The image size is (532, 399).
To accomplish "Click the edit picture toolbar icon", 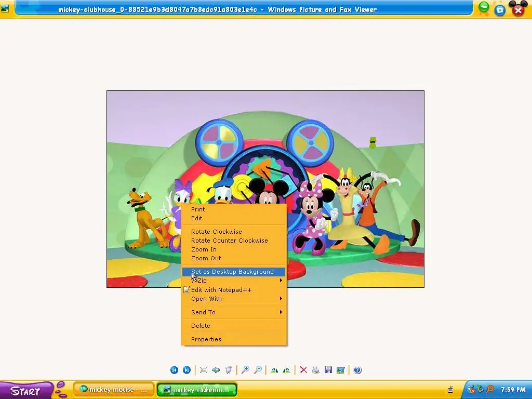I will tap(341, 370).
